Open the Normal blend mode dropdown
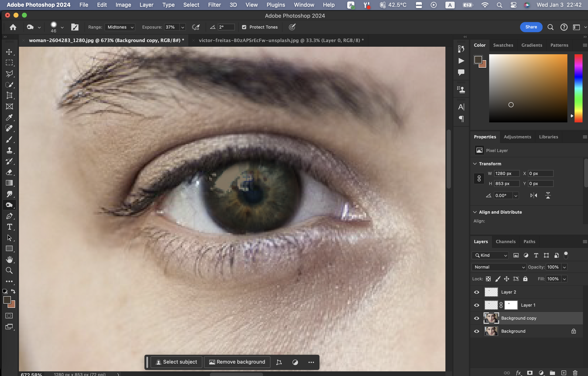The width and height of the screenshot is (588, 376). coord(499,267)
